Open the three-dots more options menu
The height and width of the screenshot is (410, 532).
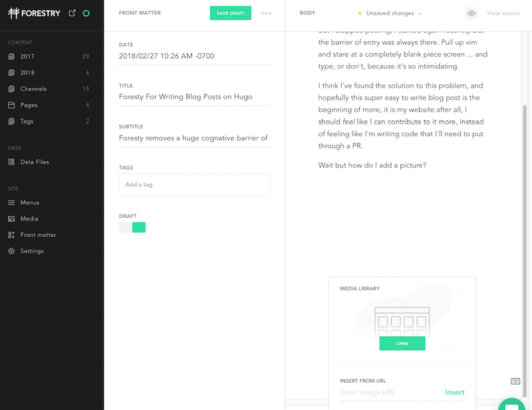[267, 13]
